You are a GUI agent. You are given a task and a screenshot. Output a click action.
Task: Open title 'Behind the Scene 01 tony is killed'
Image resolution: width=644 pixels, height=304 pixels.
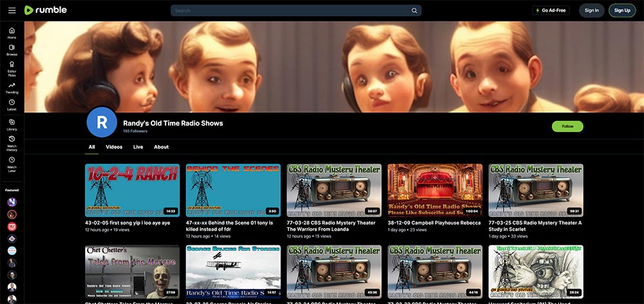229,226
